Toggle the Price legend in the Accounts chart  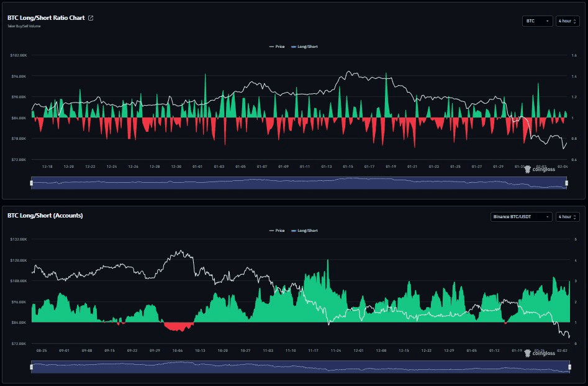[277, 231]
